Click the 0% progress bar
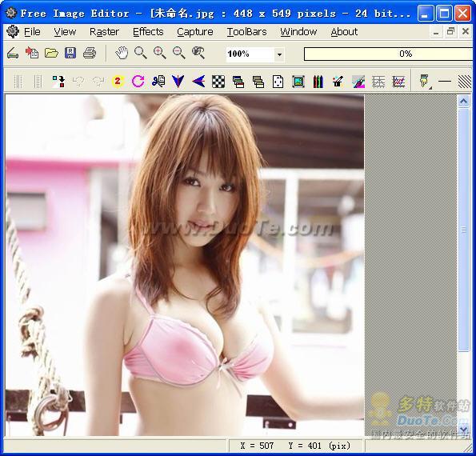The image size is (476, 456). (388, 54)
